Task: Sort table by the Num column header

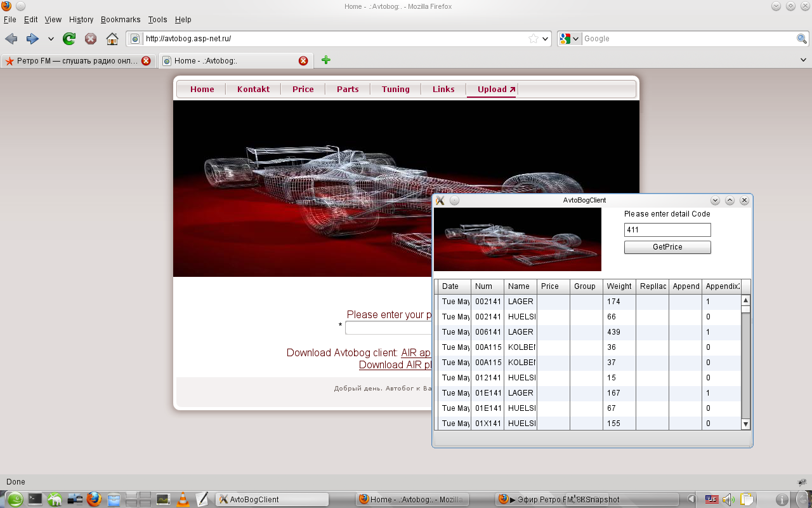Action: click(487, 286)
